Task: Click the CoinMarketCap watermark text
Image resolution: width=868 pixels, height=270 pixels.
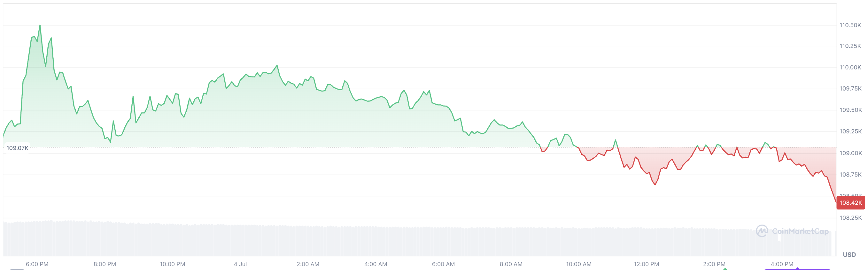Action: pyautogui.click(x=800, y=231)
